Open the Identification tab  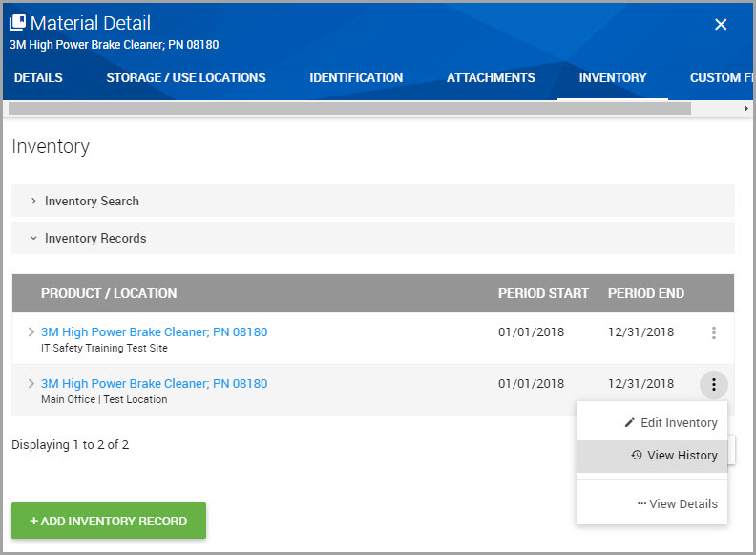point(356,77)
